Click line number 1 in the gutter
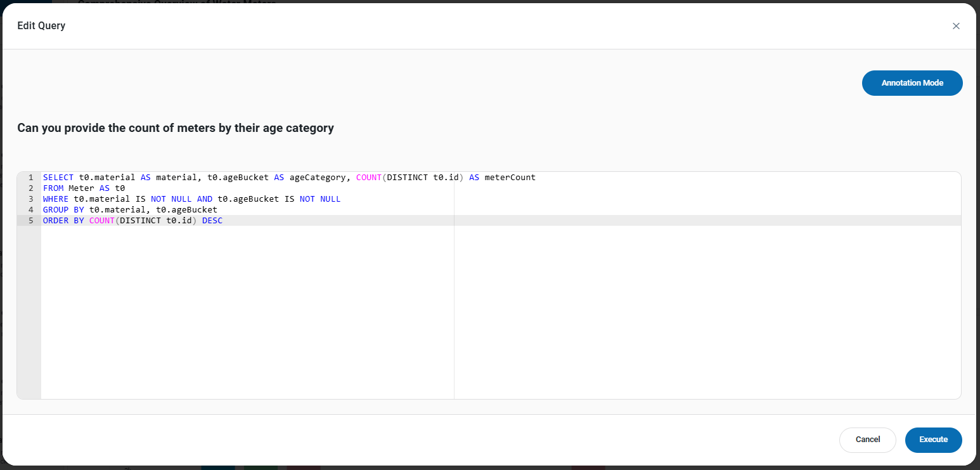The image size is (980, 470). pos(30,177)
